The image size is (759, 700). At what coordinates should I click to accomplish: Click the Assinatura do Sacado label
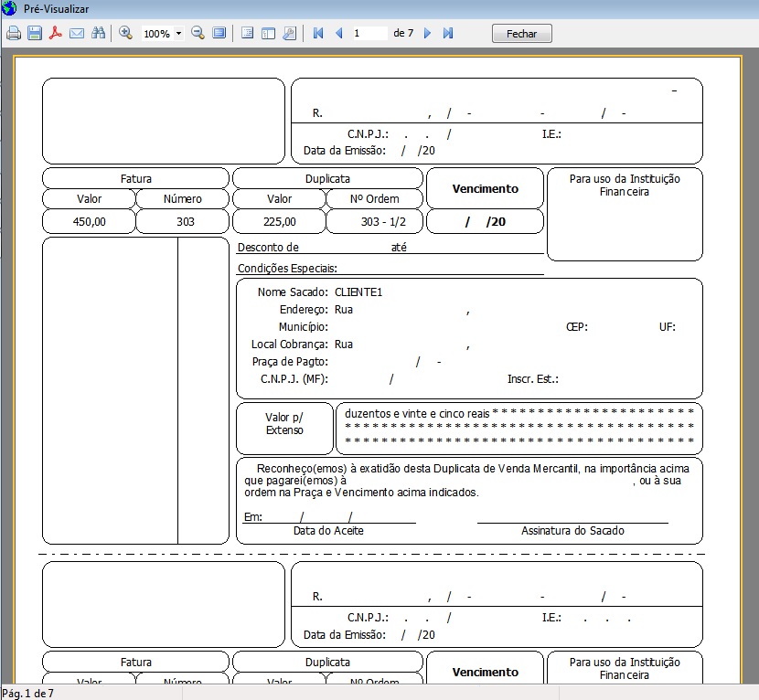coord(572,531)
